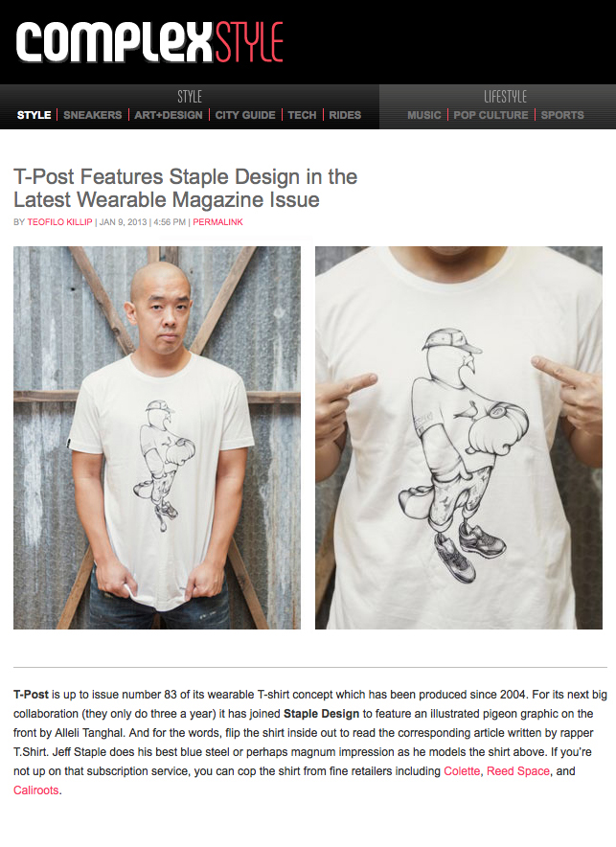View the photo of man wearing shirt

(x=157, y=438)
